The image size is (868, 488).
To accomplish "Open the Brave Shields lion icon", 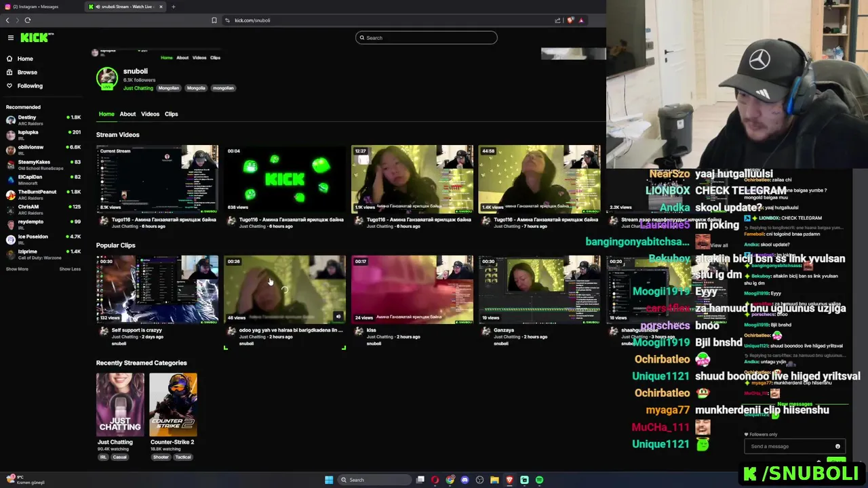I will pos(570,20).
